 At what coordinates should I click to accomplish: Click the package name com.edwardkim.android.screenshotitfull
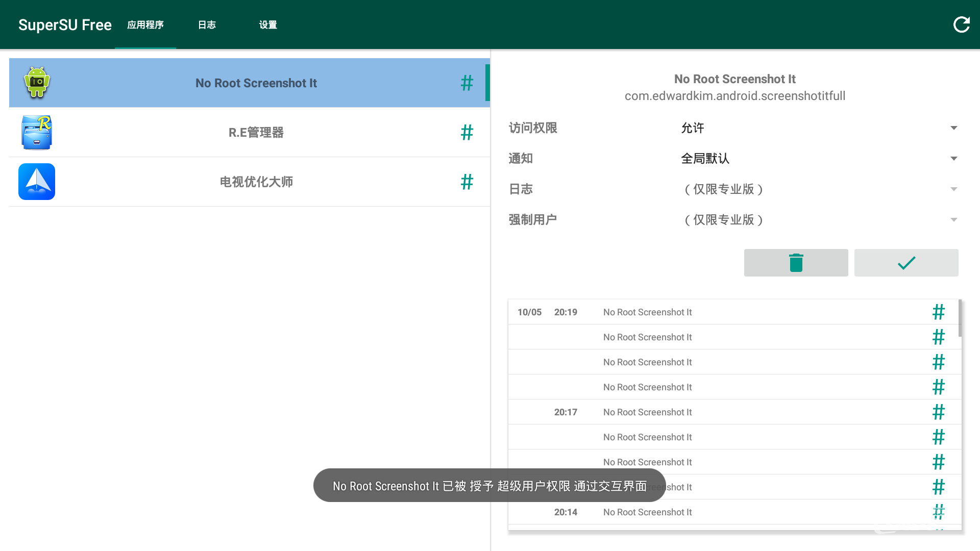735,96
